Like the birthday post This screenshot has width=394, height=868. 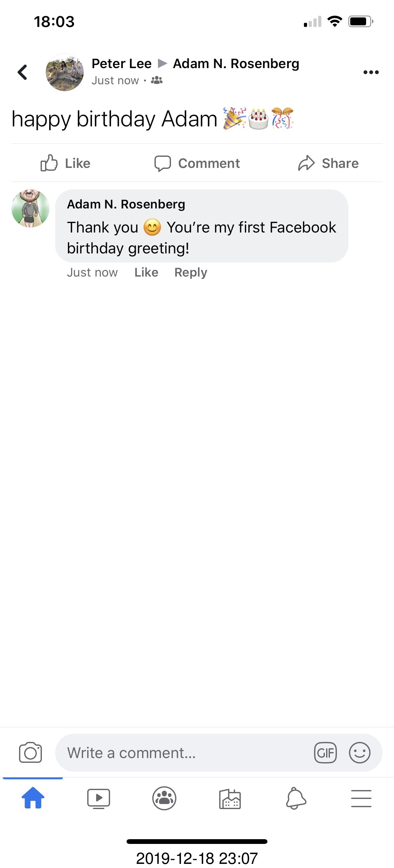pos(65,163)
